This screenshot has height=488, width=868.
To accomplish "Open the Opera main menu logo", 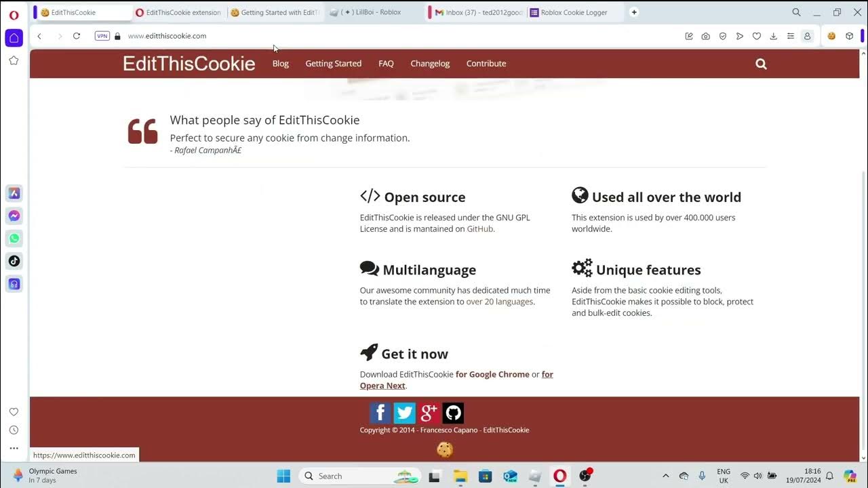I will (x=14, y=14).
